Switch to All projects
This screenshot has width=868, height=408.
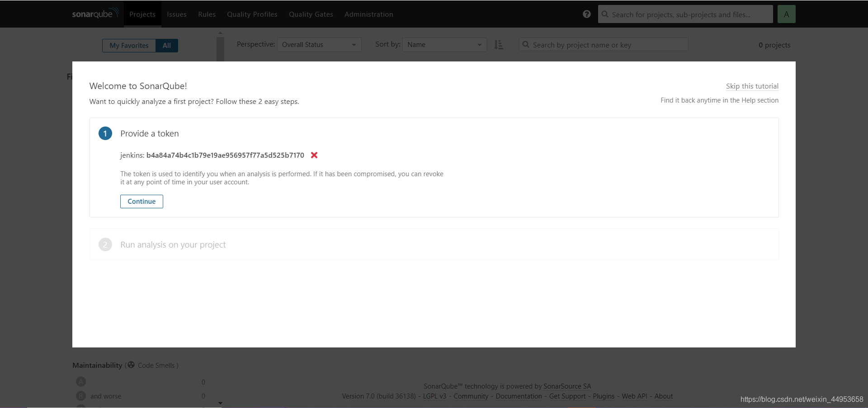[x=167, y=46]
